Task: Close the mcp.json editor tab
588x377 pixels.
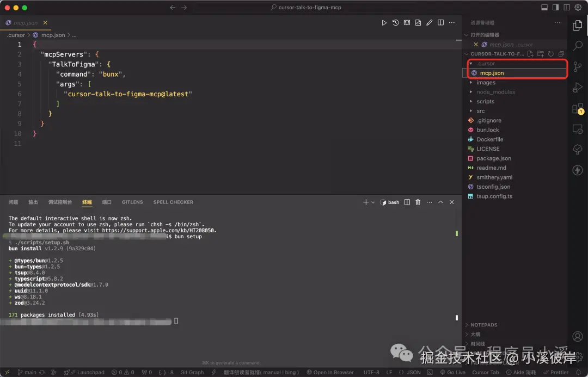Action: [x=45, y=23]
